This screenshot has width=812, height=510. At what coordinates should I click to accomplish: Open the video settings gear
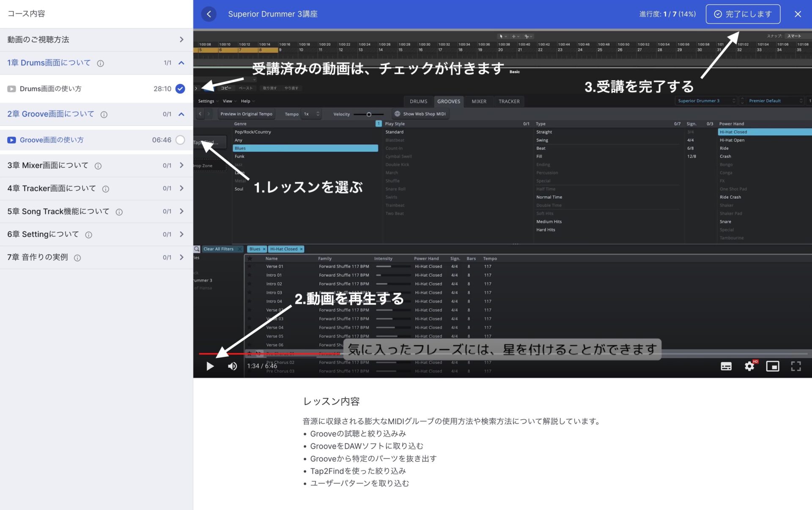749,366
